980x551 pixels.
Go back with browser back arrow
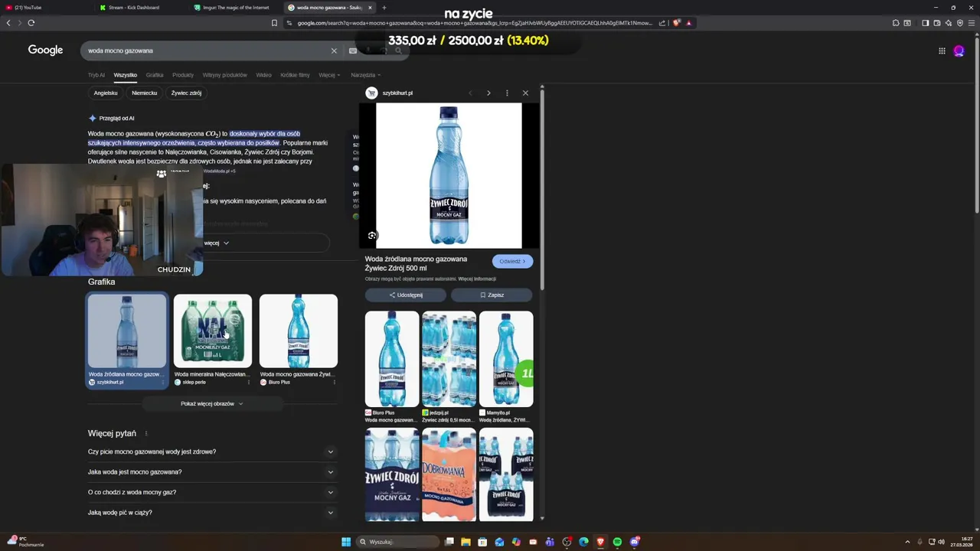8,23
